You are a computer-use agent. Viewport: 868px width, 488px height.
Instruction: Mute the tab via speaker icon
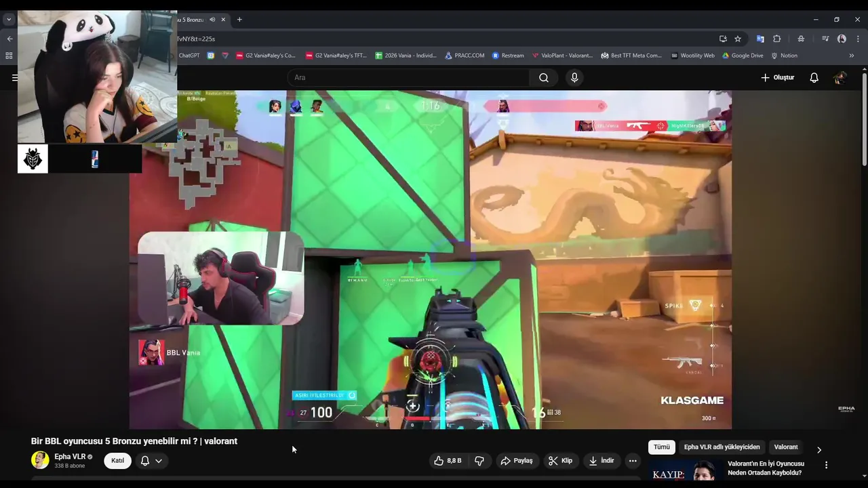tap(212, 20)
